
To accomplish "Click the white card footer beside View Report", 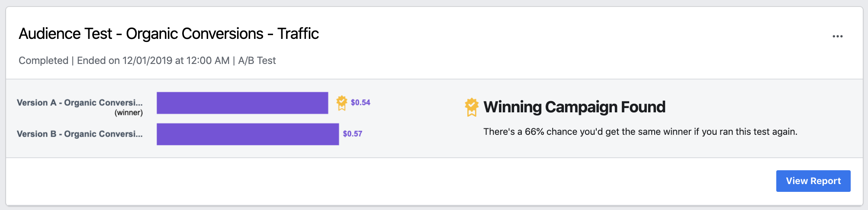I will (389, 181).
